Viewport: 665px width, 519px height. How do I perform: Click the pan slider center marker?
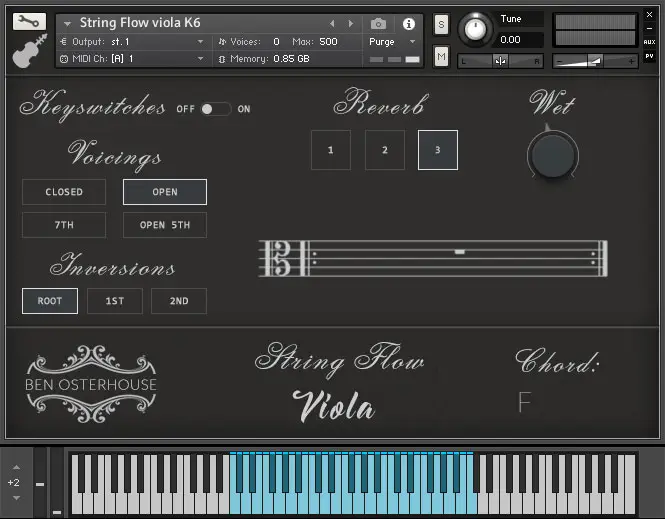(x=500, y=61)
